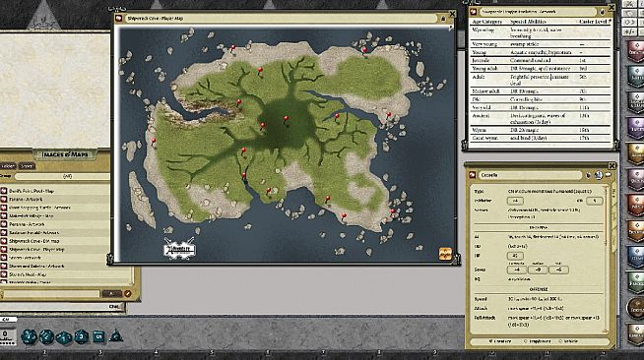
Task: Open the grey shield sidebar button
Action: (636, 101)
